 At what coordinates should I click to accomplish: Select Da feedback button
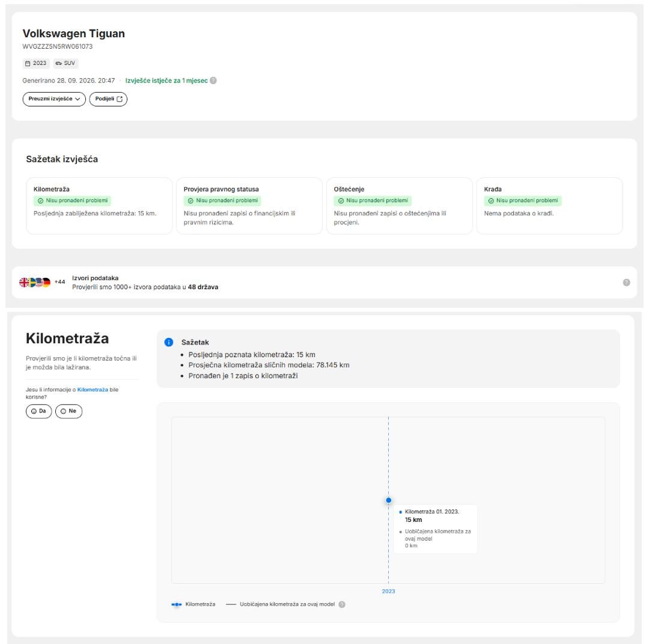coord(38,411)
